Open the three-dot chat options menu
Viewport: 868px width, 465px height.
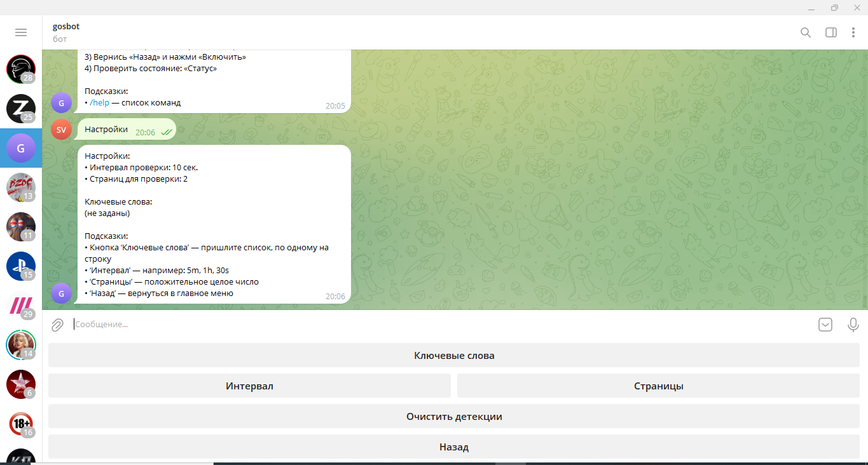(x=853, y=32)
